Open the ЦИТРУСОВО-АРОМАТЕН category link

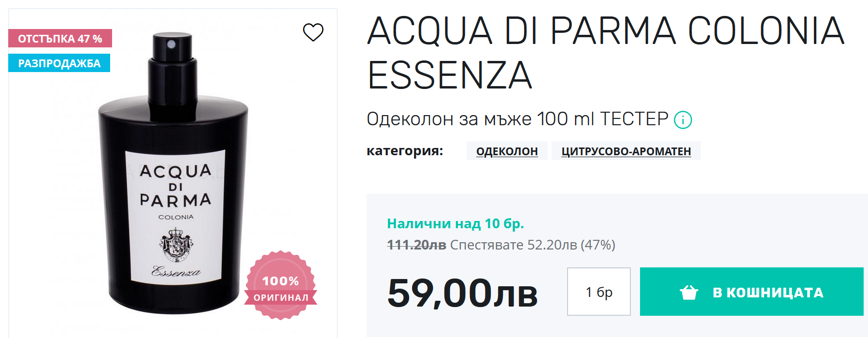pyautogui.click(x=626, y=151)
